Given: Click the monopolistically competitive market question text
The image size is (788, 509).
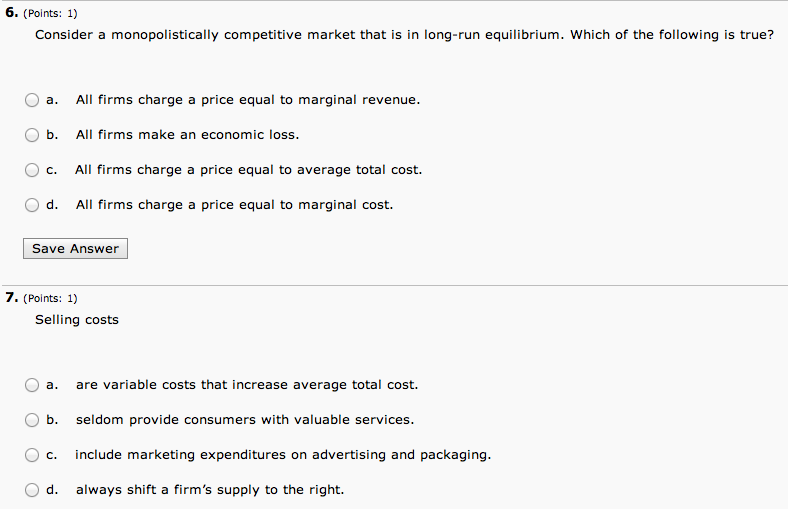Looking at the screenshot, I should click(x=405, y=35).
